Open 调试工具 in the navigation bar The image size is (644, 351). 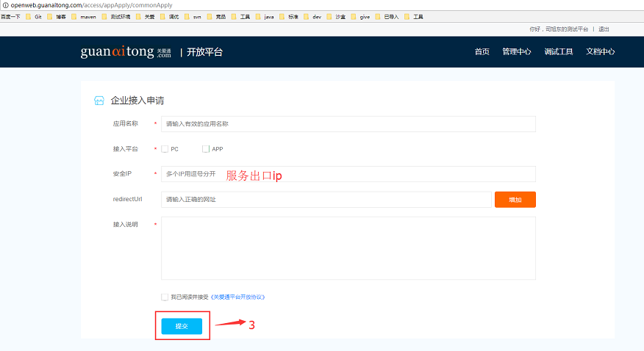tap(558, 52)
